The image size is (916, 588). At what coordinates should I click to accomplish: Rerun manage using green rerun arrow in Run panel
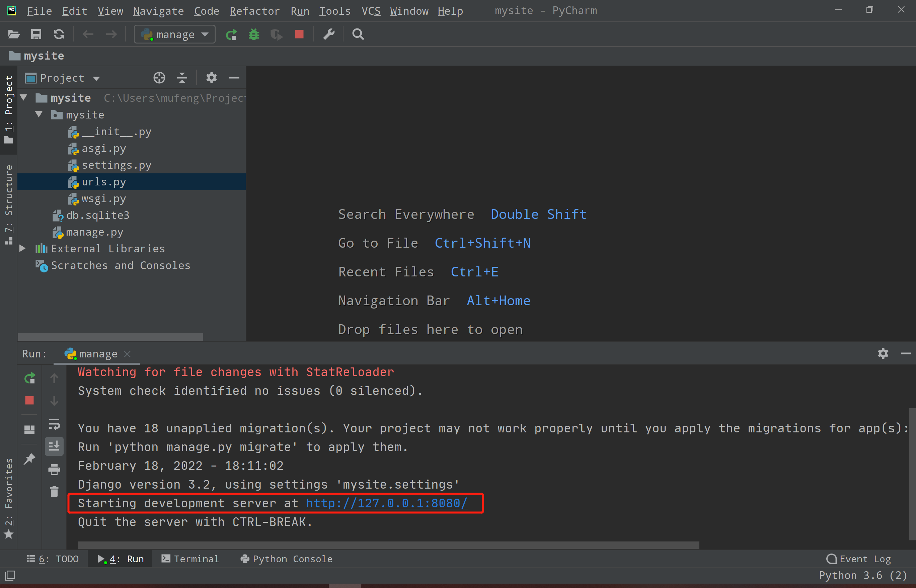click(x=29, y=378)
